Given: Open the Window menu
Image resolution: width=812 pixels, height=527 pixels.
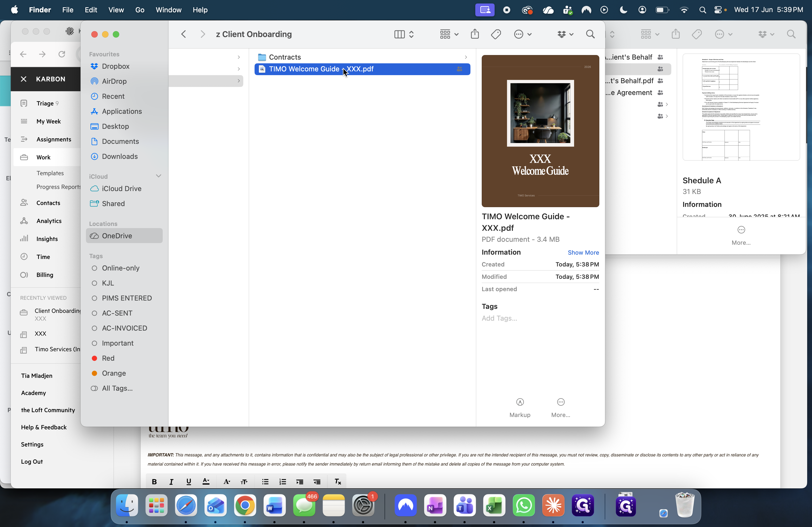Looking at the screenshot, I should click(168, 10).
